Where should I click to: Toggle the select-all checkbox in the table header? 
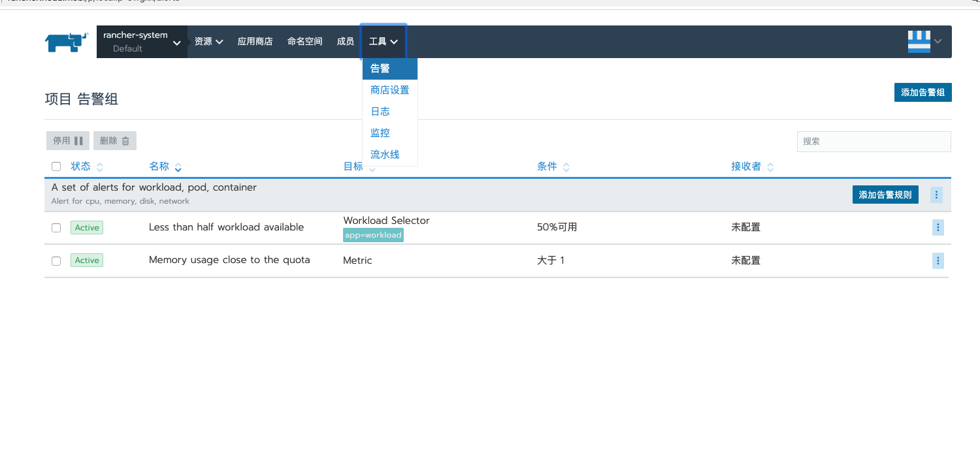[56, 166]
